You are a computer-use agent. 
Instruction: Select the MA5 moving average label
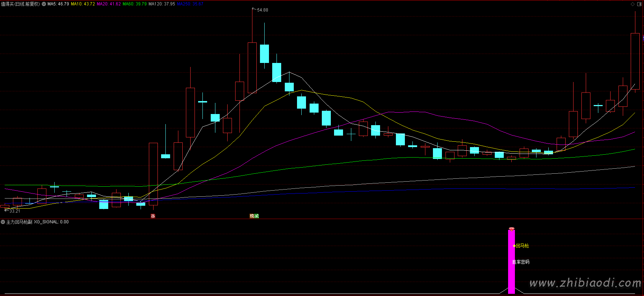tap(58, 4)
